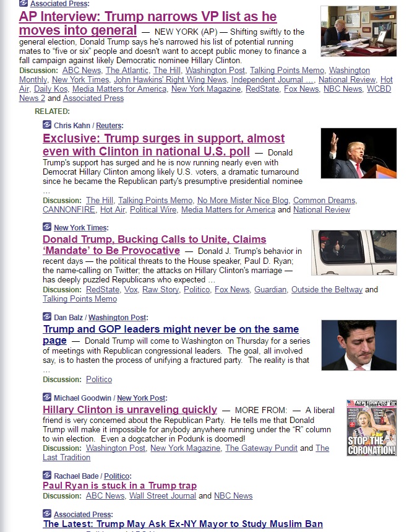
Task: Open 'Paul Ryan is stuck in a Trump trap'
Action: 119,486
